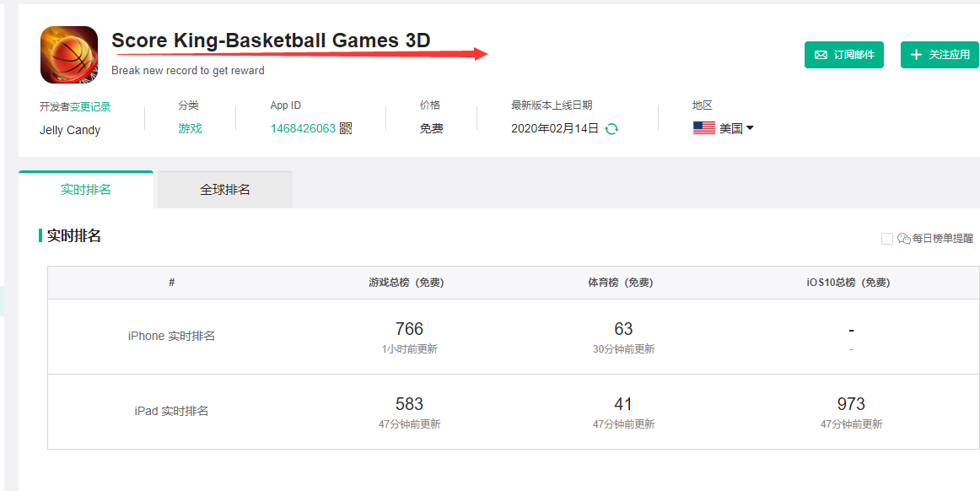
Task: Enable the 每日榜单提醒 checkbox
Action: tap(887, 239)
